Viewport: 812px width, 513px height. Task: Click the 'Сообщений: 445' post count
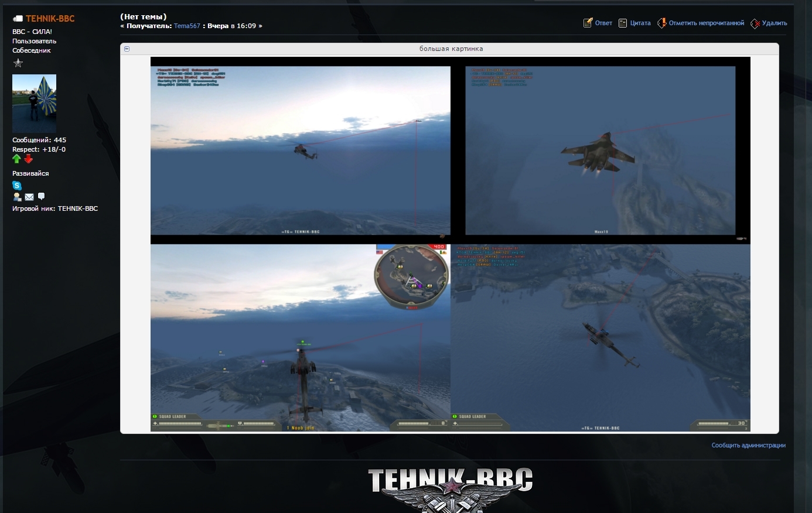coord(39,140)
